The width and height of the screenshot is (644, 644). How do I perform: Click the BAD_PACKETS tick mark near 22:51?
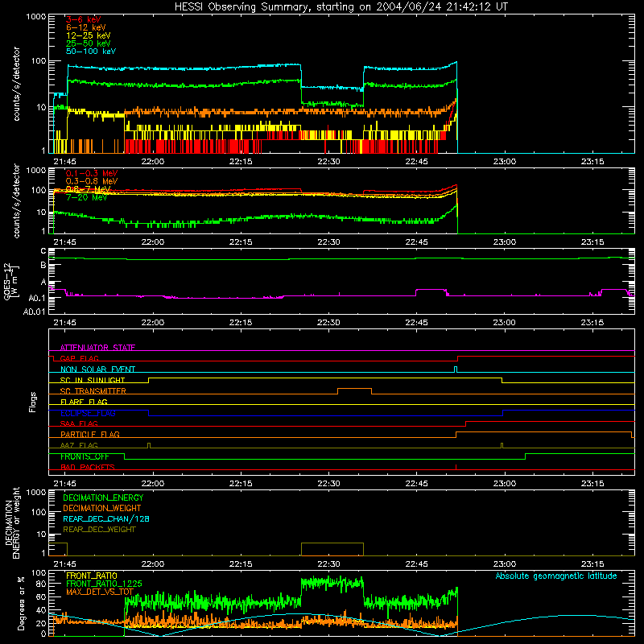click(456, 467)
